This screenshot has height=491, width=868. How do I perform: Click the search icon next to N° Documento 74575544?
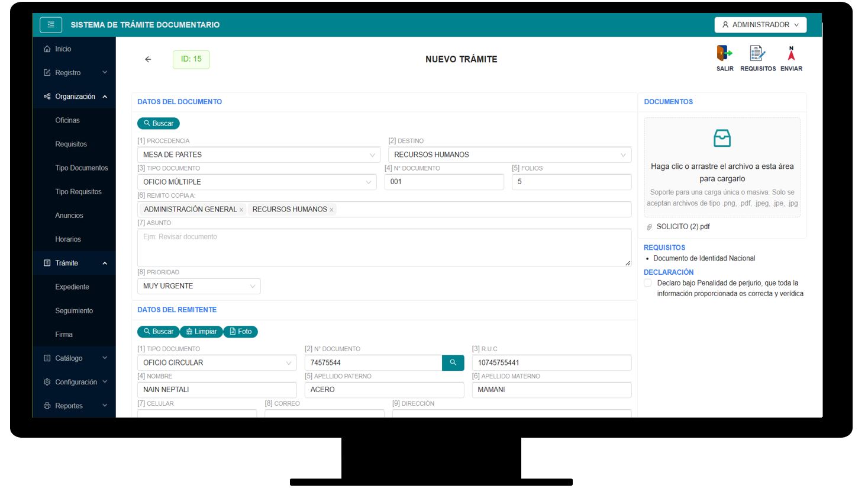[453, 362]
